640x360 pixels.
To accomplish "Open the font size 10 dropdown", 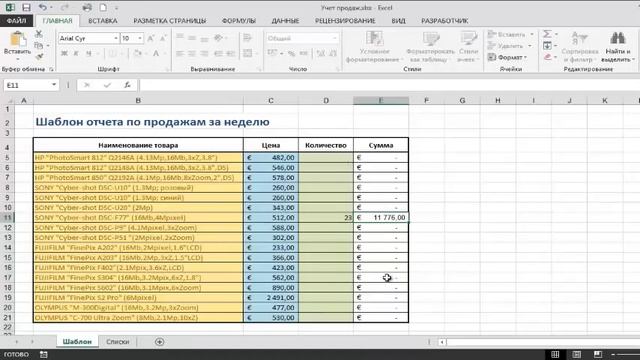I will 140,38.
